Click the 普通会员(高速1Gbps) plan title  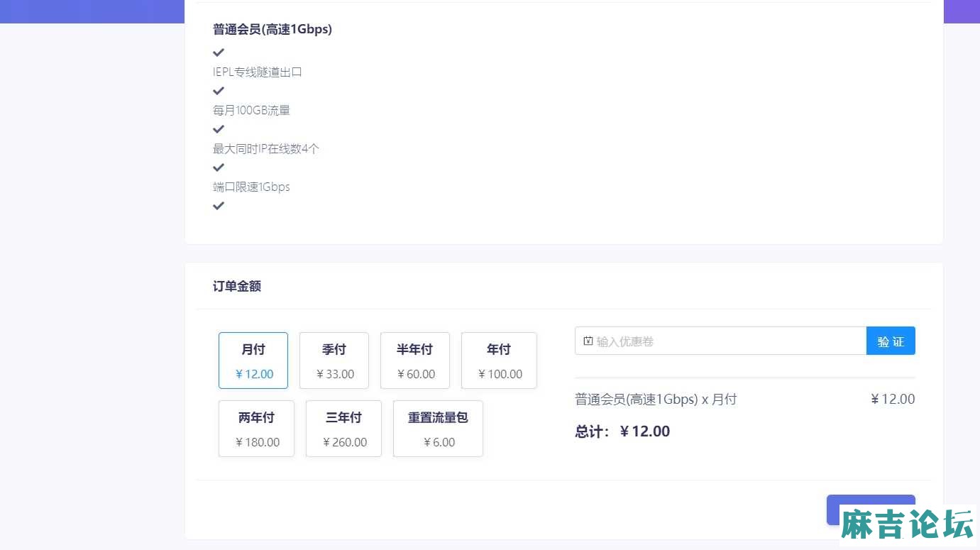[x=272, y=29]
